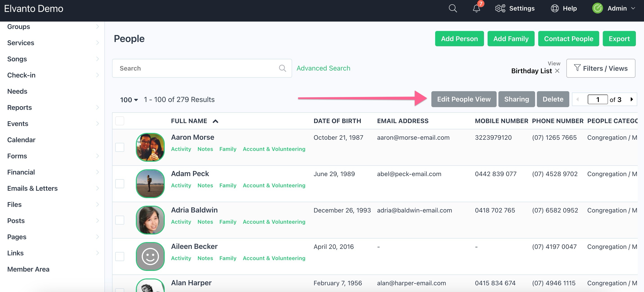644x292 pixels.
Task: Expand the Admin account dropdown chevron
Action: click(x=633, y=8)
